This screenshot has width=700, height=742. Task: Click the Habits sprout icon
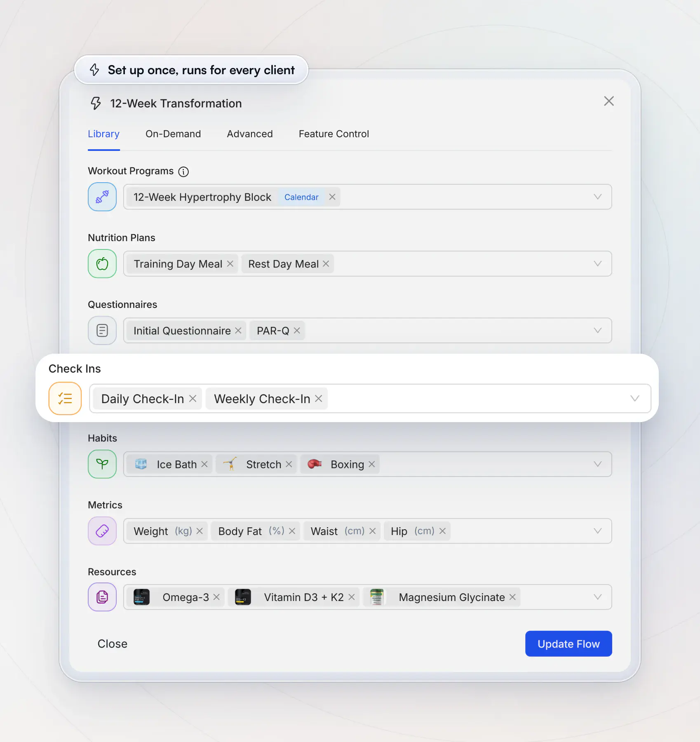[x=102, y=464]
